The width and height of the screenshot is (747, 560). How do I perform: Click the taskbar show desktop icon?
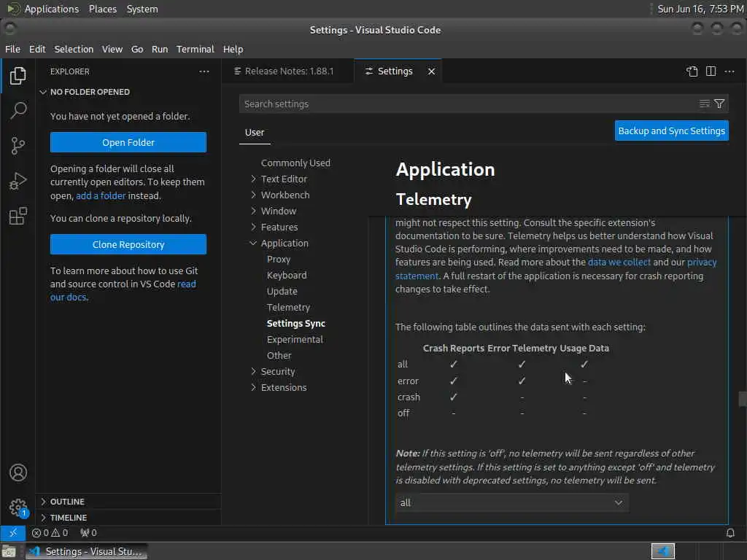pos(9,551)
